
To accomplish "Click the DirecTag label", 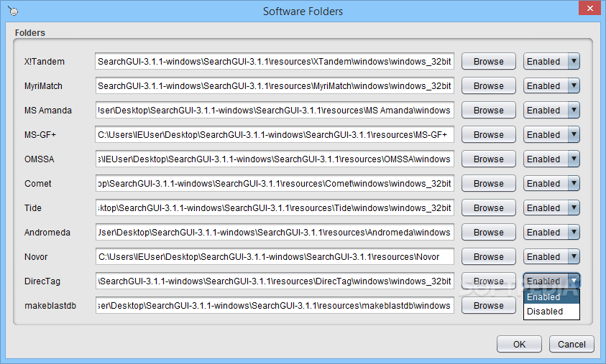I will (x=42, y=281).
